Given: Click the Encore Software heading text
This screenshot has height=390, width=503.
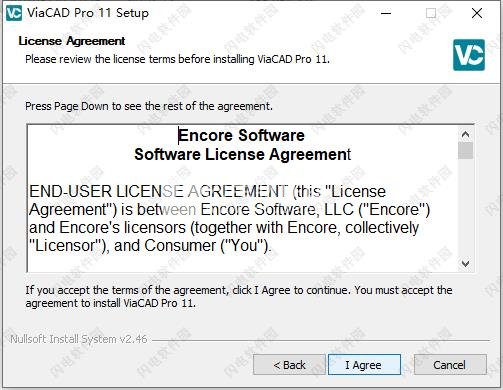Looking at the screenshot, I should pos(241,135).
